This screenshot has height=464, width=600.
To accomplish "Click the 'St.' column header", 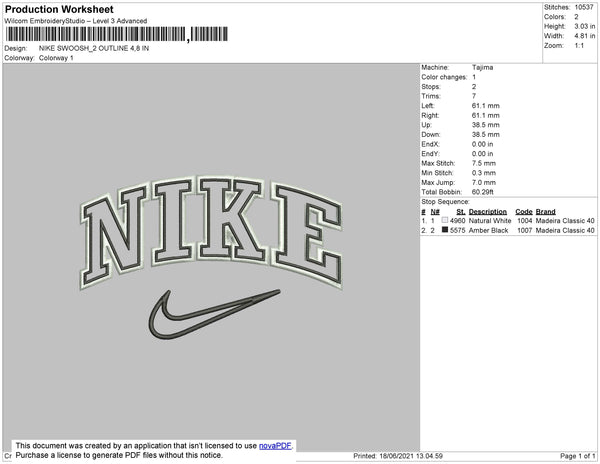I will pos(461,212).
